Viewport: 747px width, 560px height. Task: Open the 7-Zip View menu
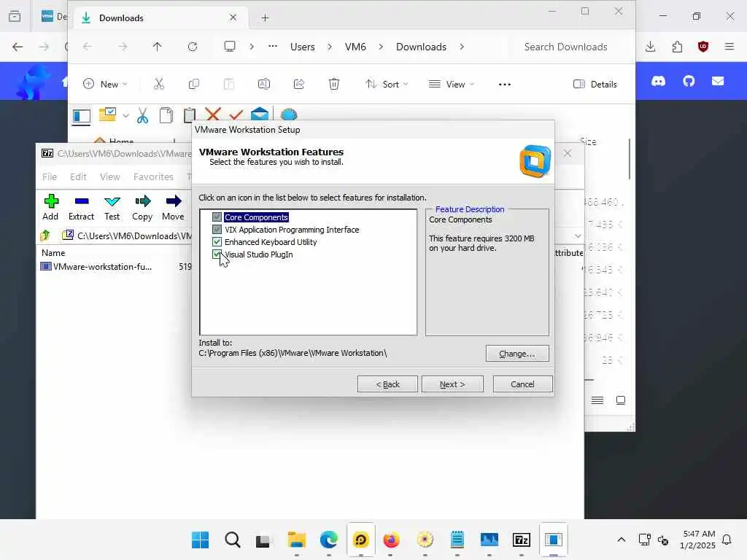(x=109, y=176)
